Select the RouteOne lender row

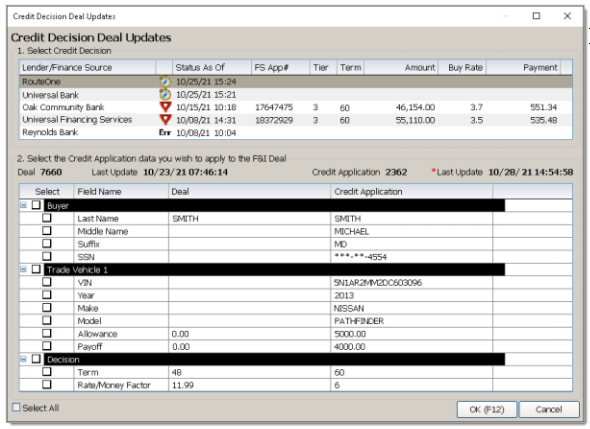point(296,82)
